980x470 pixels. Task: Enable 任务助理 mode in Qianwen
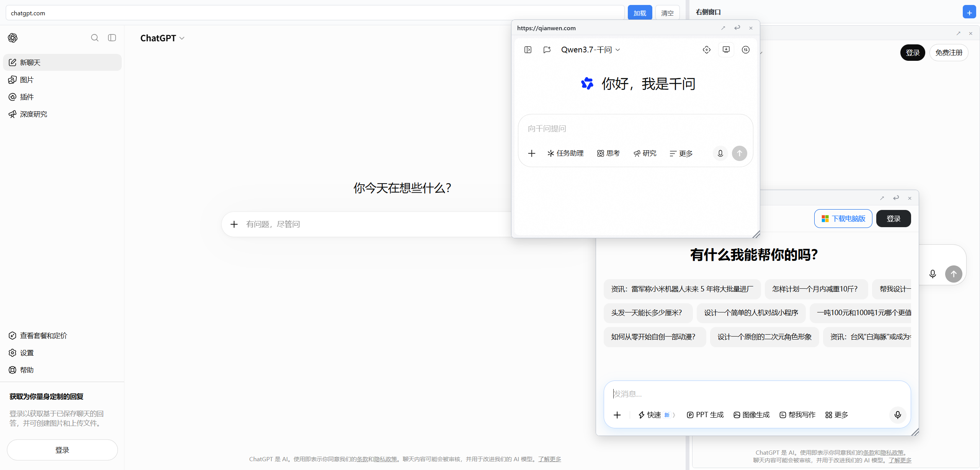coord(565,153)
